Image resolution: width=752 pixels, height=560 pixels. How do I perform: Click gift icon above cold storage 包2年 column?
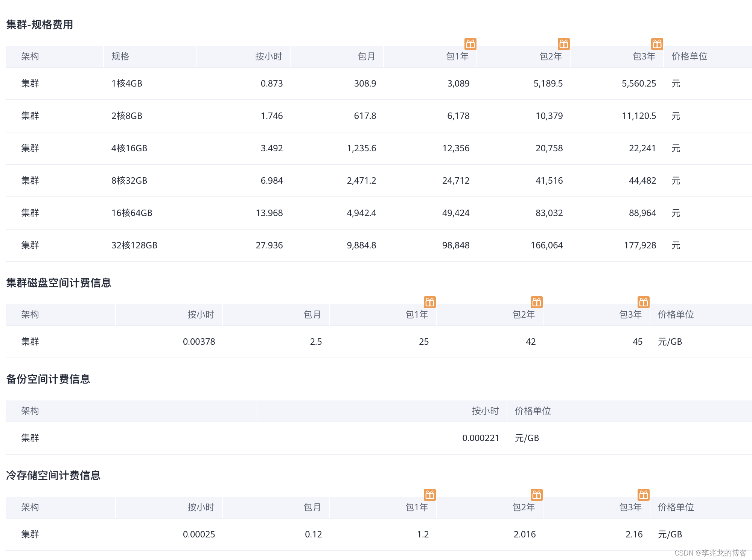[536, 495]
